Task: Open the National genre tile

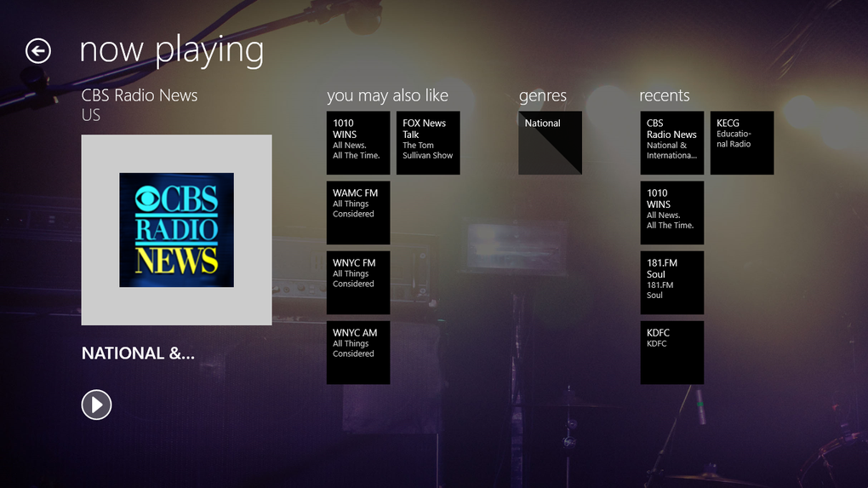Action: point(551,143)
